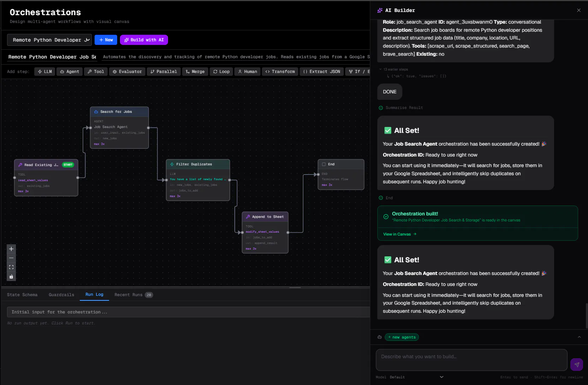Add an If / Else step
Image resolution: width=588 pixels, height=385 pixels.
click(x=358, y=72)
